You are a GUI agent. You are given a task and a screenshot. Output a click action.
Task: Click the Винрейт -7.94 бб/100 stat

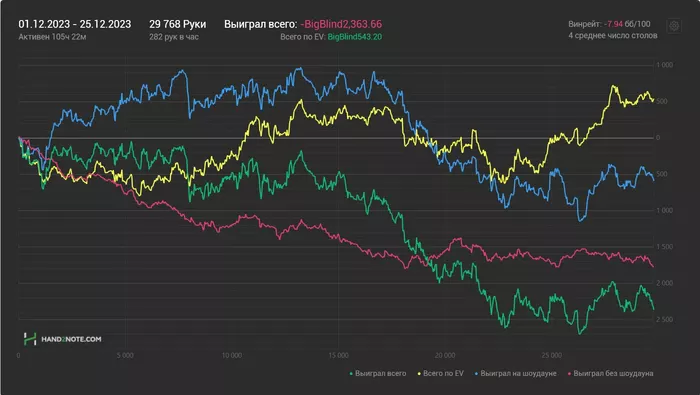tap(609, 24)
